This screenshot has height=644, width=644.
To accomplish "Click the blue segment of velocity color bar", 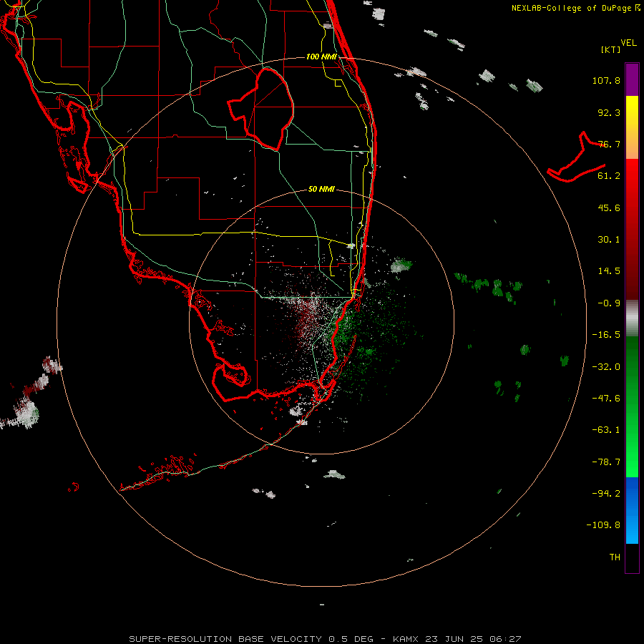I will pyautogui.click(x=632, y=510).
